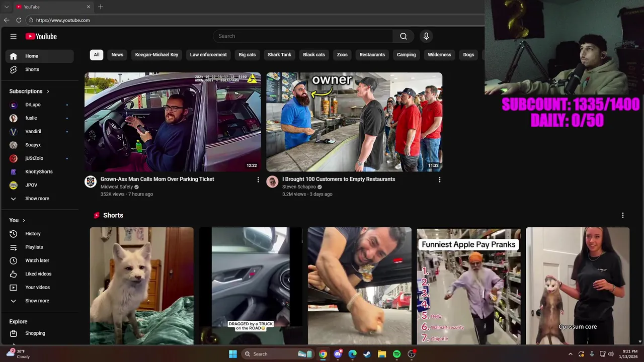
Task: Click Midwest Safety channel avatar
Action: tap(91, 182)
